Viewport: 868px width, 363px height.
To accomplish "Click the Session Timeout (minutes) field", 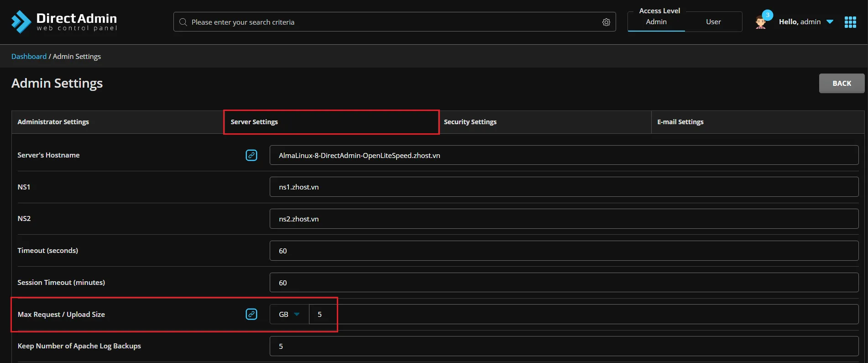I will coord(564,283).
